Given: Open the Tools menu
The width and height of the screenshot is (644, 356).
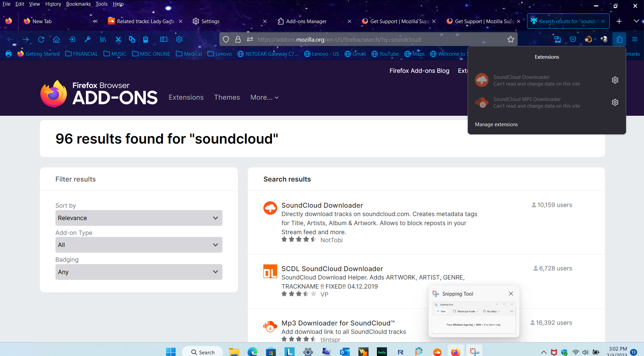Looking at the screenshot, I should pos(101,4).
